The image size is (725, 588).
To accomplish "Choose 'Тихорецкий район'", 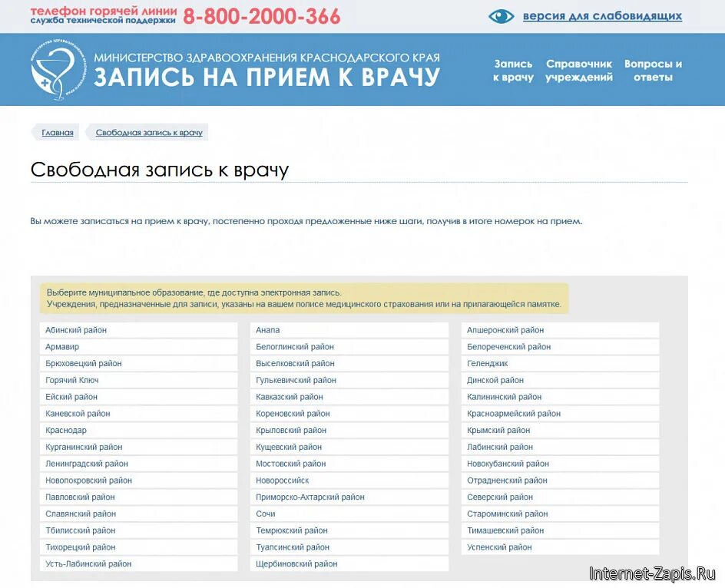I will pyautogui.click(x=139, y=547).
